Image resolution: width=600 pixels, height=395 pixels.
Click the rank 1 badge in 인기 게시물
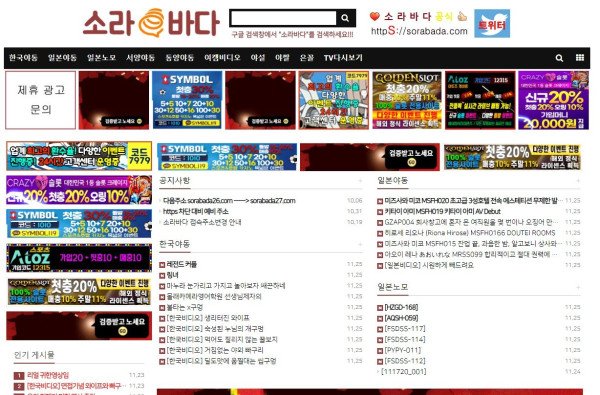(19, 375)
